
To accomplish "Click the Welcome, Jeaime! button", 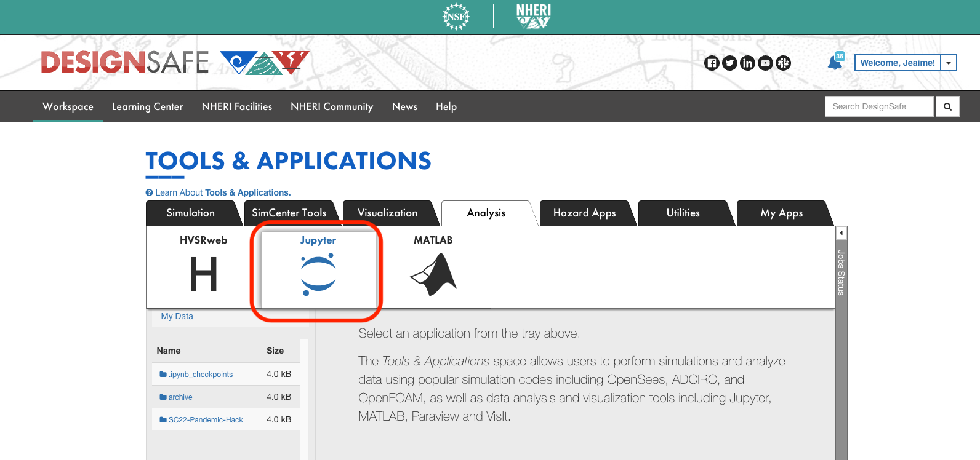I will 898,63.
